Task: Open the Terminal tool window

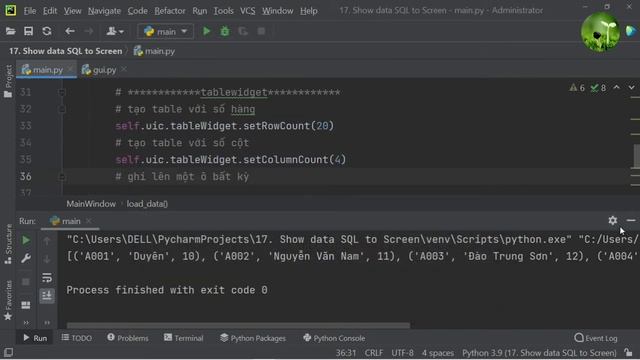Action: coord(183,338)
